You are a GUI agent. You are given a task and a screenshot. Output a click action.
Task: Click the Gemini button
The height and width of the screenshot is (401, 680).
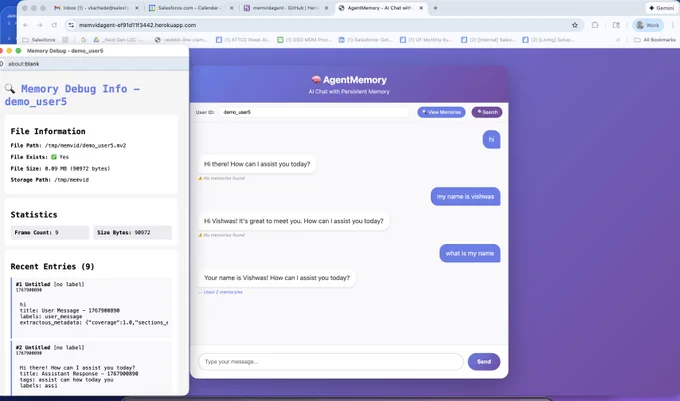point(661,8)
